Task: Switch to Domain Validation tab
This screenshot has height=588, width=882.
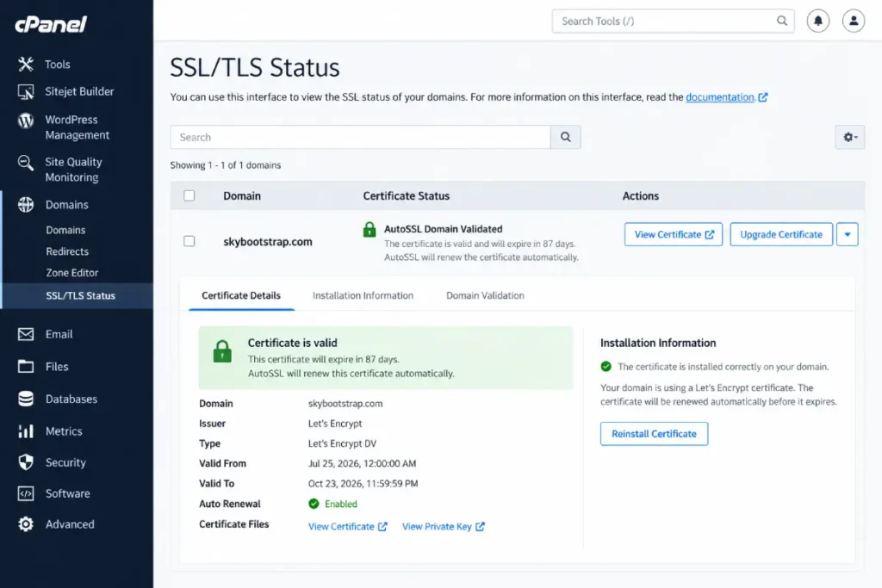Action: pos(485,295)
